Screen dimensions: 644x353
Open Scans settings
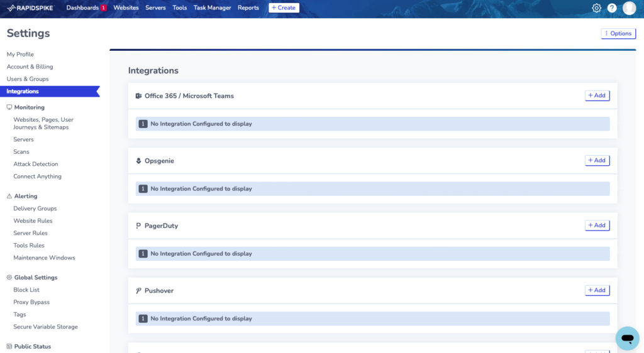(21, 152)
